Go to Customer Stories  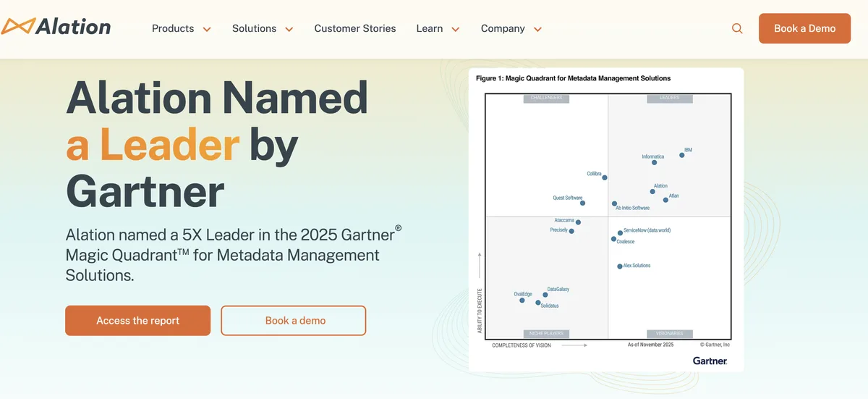point(355,29)
